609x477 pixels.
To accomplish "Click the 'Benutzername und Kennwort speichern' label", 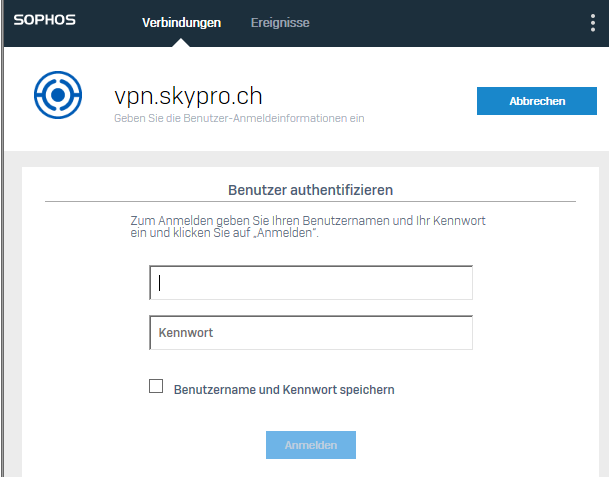I will [284, 390].
